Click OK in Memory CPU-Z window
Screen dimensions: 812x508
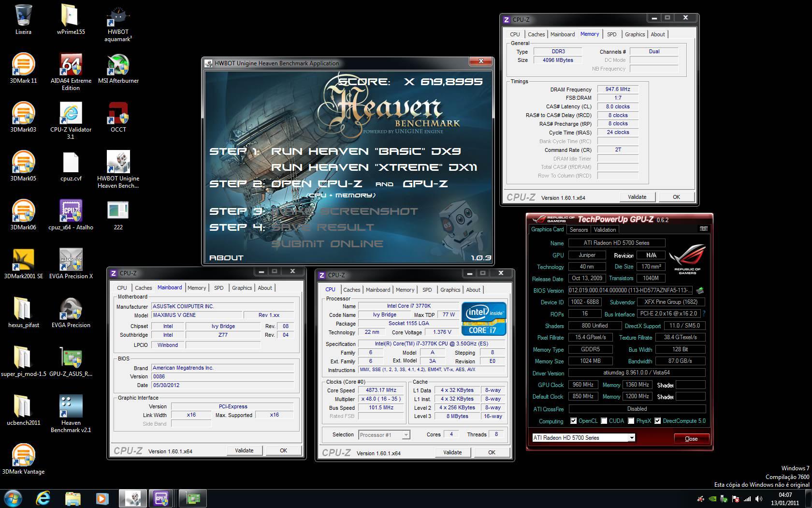[x=676, y=197]
